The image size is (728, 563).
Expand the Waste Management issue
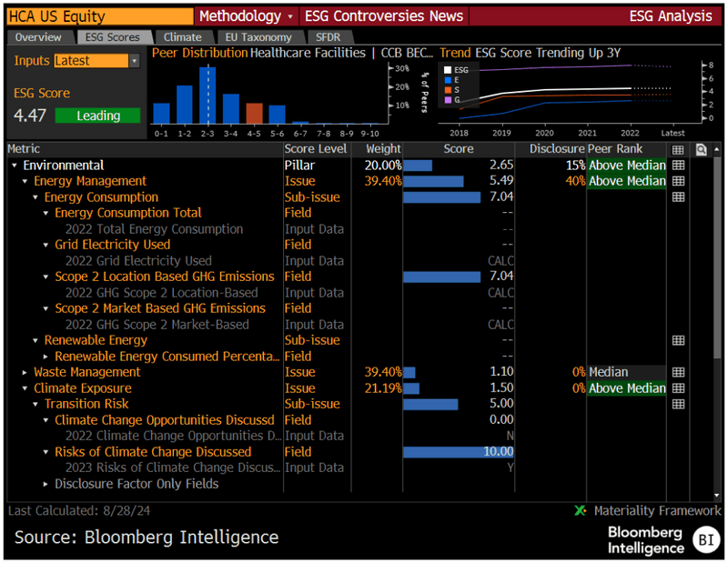click(x=25, y=372)
